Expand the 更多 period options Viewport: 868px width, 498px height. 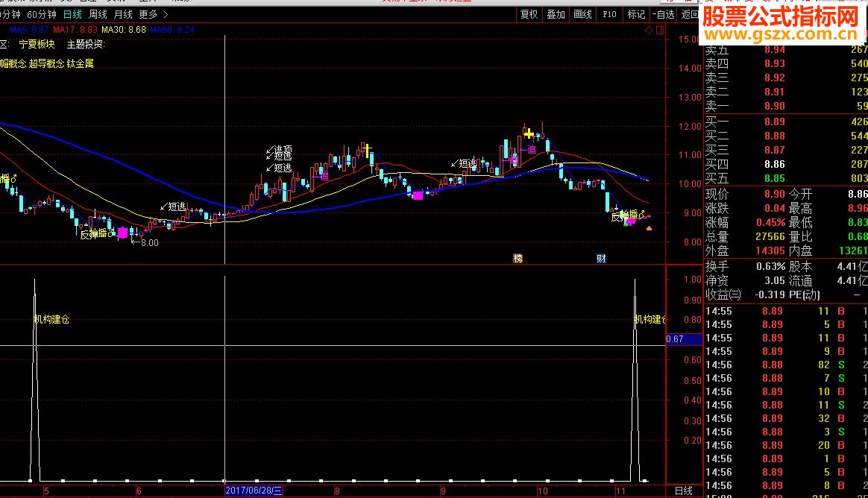[x=148, y=14]
